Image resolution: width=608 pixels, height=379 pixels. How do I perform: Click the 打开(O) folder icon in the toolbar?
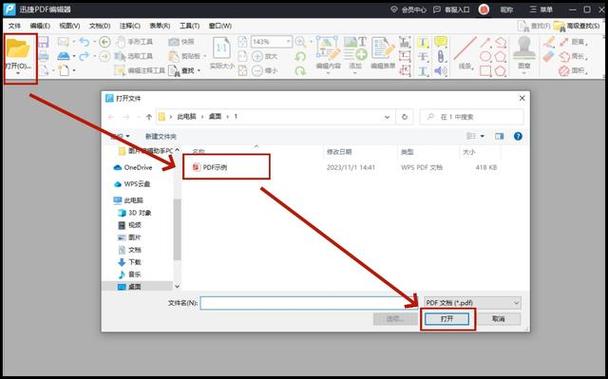[x=18, y=48]
